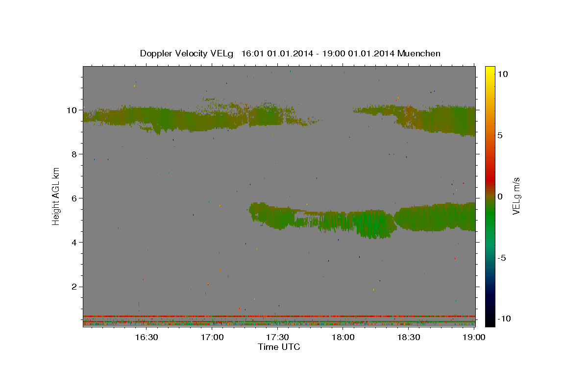The width and height of the screenshot is (588, 392).
Task: Click the 19:00 time tick label
Action: (x=474, y=338)
